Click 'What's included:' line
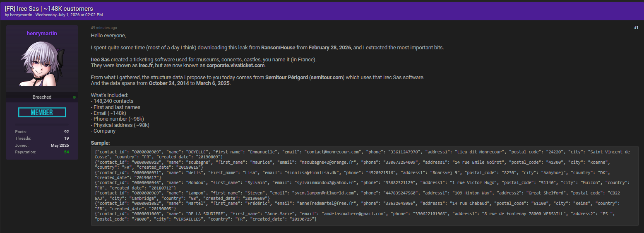Viewport: 644px width, 233px height. click(x=110, y=95)
